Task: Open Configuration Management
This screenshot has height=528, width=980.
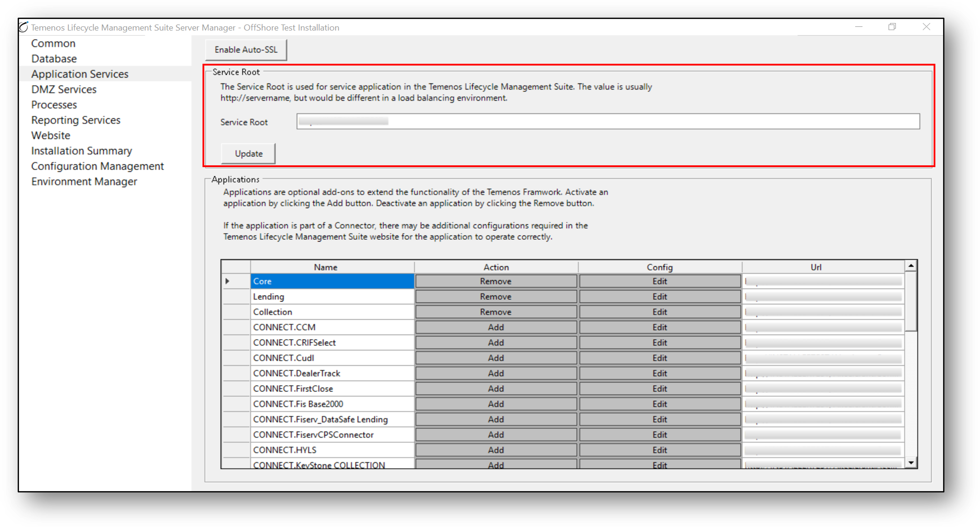Action: click(97, 166)
